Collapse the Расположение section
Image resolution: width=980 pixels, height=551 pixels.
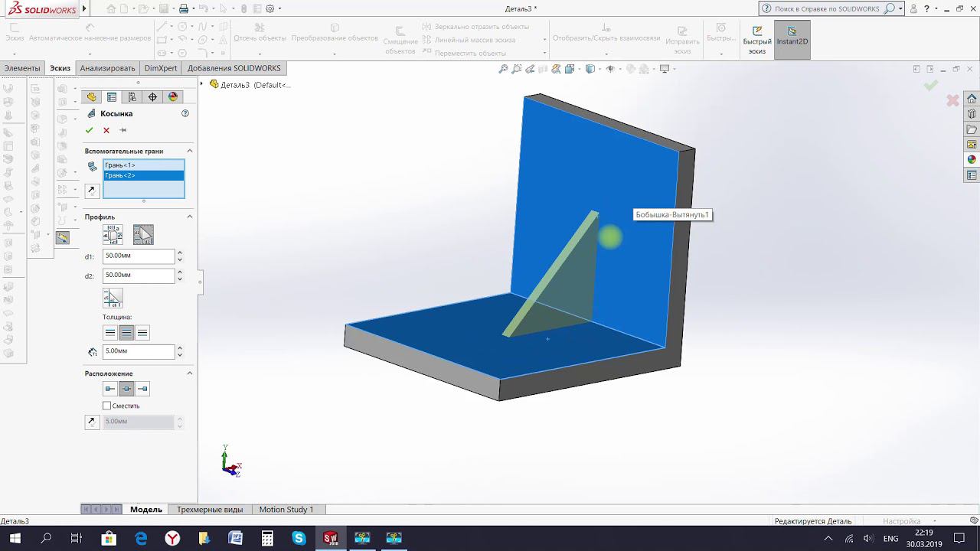pos(189,373)
